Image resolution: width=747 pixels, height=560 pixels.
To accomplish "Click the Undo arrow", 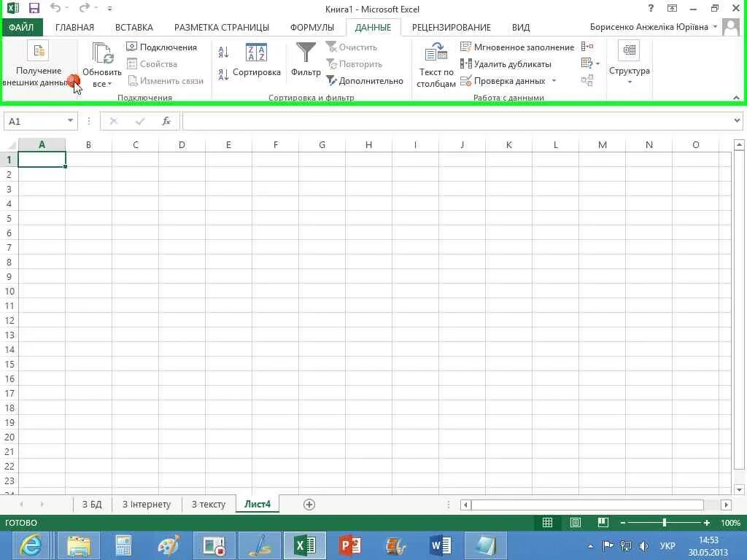I will click(55, 8).
